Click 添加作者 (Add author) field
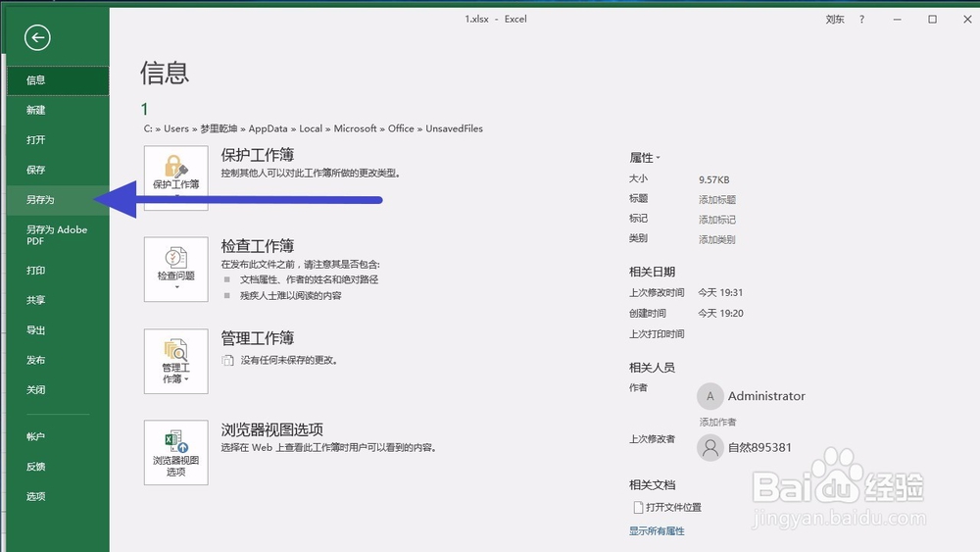The height and width of the screenshot is (552, 980). (x=717, y=422)
